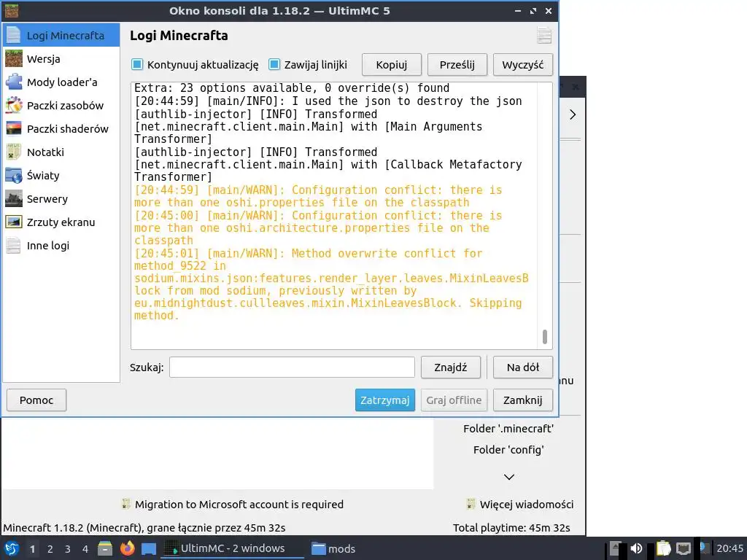Viewport: 747px width, 560px height.
Task: Click the icon beside Więcej wiadomości
Action: click(471, 504)
